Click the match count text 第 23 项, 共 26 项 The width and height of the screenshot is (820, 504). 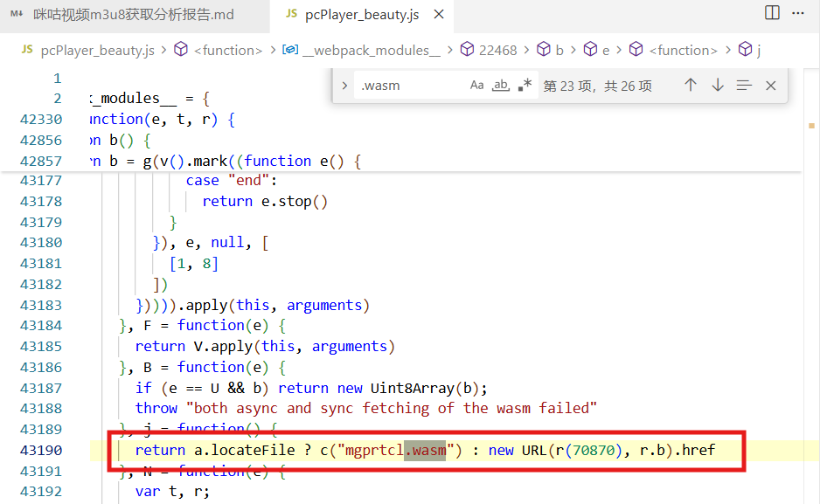click(x=597, y=86)
